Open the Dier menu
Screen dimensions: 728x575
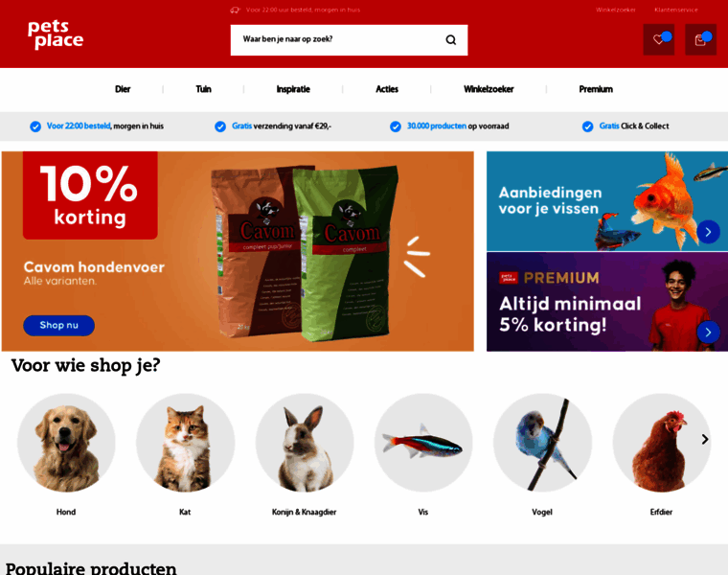tap(123, 89)
